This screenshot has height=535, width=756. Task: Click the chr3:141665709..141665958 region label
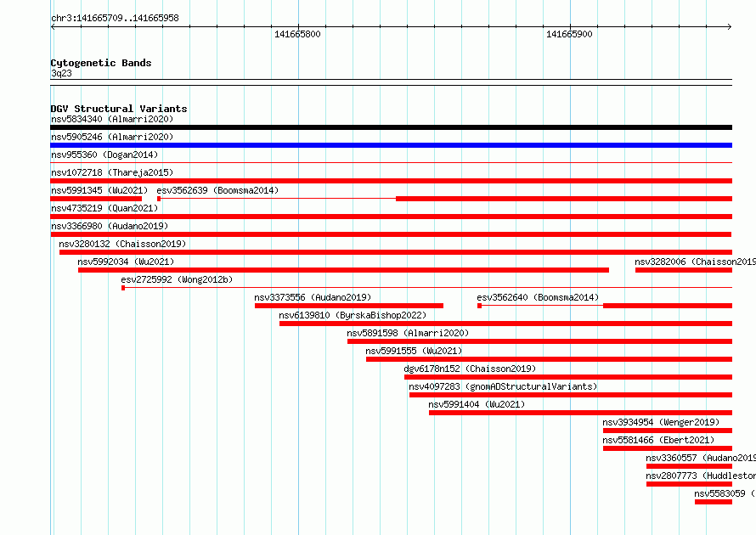115,18
